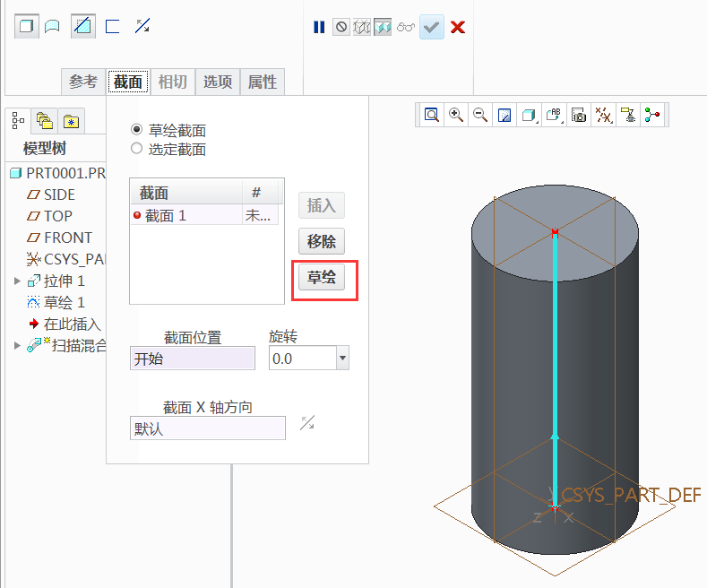Open the favorites tab icon
Viewport: 707px width, 588px height.
(72, 121)
